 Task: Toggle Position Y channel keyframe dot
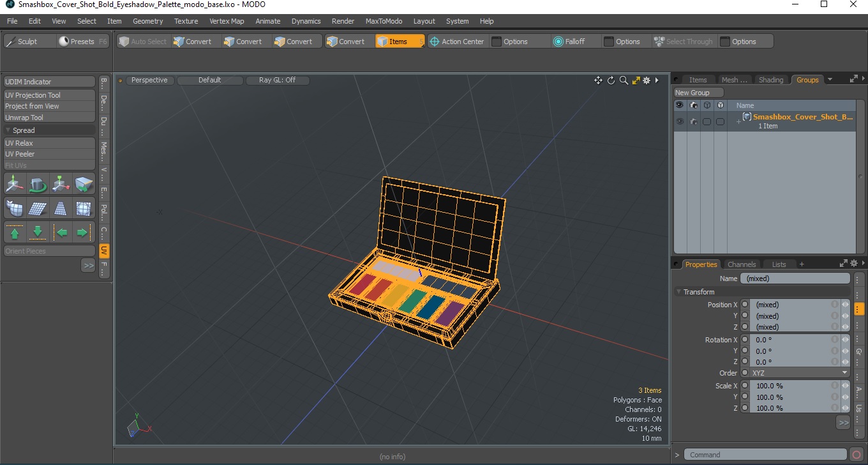click(x=745, y=316)
